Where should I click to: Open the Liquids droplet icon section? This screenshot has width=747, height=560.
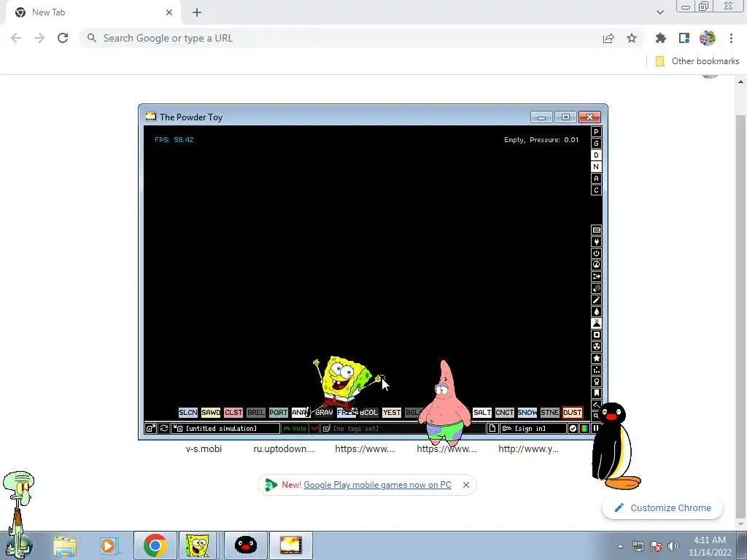596,311
